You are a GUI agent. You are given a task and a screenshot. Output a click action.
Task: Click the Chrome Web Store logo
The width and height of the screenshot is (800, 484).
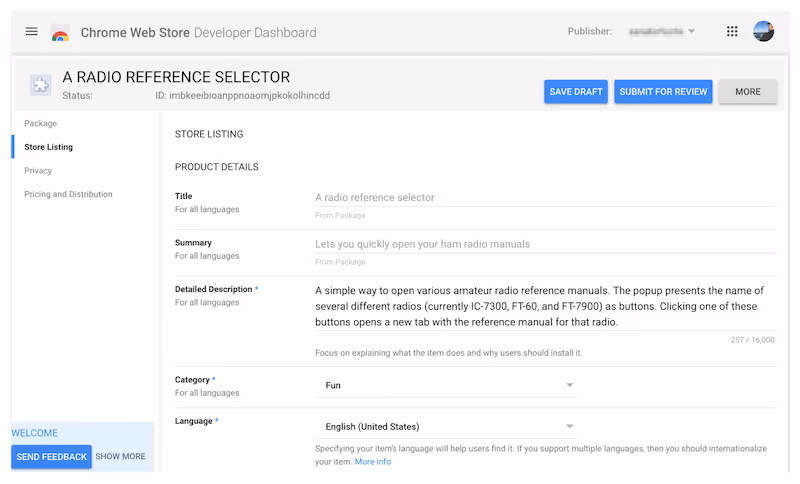60,33
